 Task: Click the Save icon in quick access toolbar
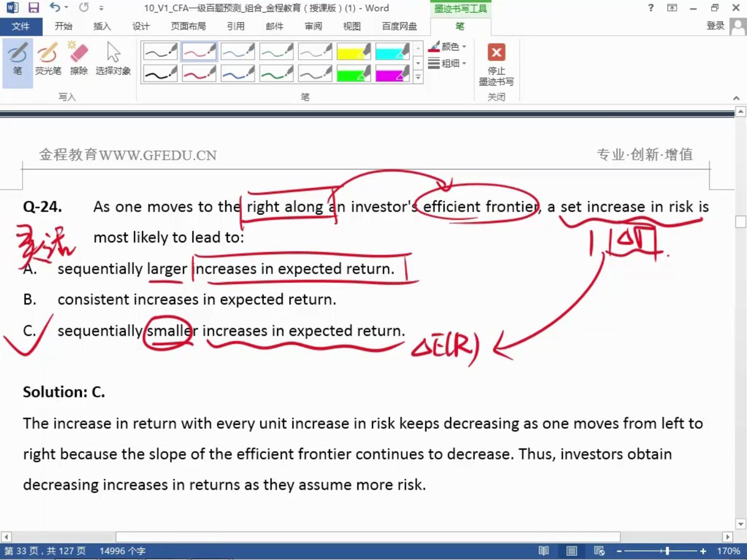[34, 8]
